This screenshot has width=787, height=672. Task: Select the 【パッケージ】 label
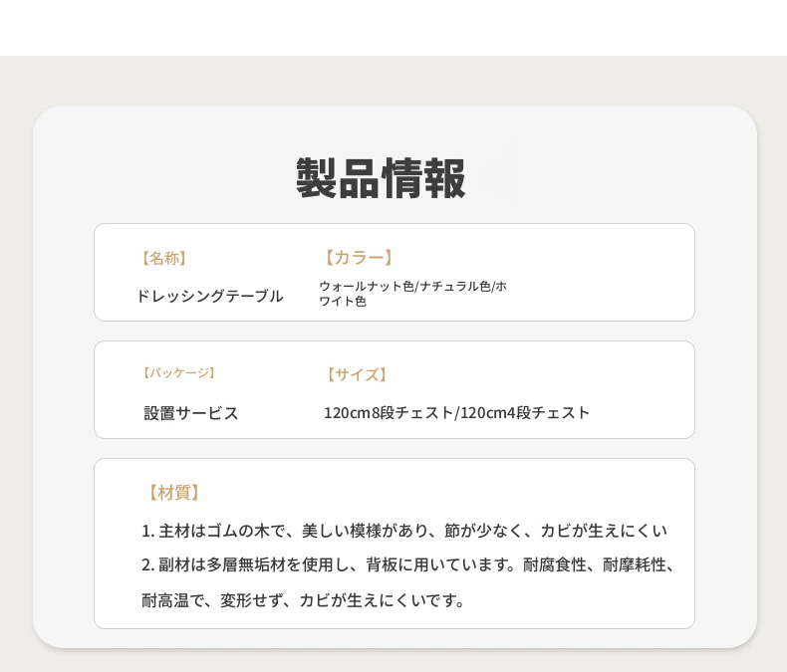coord(179,372)
